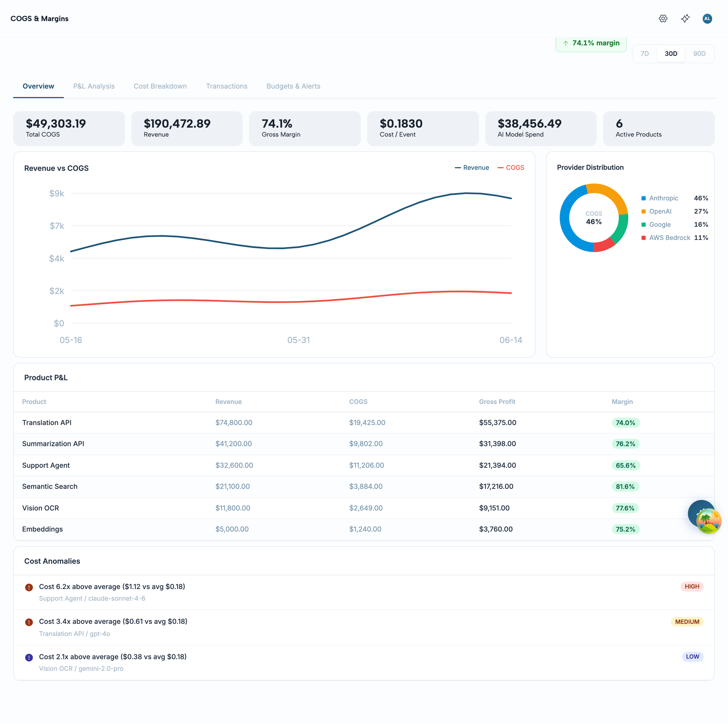Select the 30D time range

671,54
